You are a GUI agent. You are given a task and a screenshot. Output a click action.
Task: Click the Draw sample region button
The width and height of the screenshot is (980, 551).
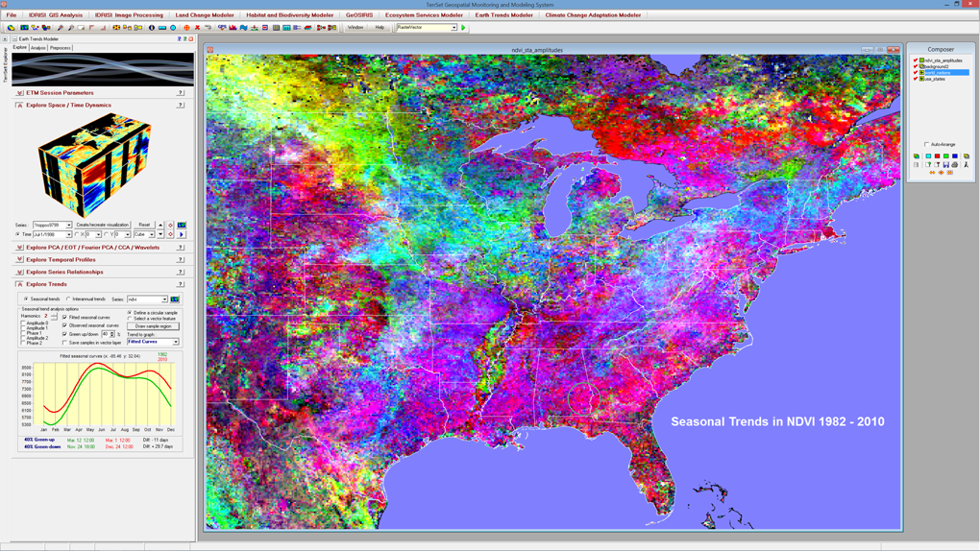[x=153, y=326]
